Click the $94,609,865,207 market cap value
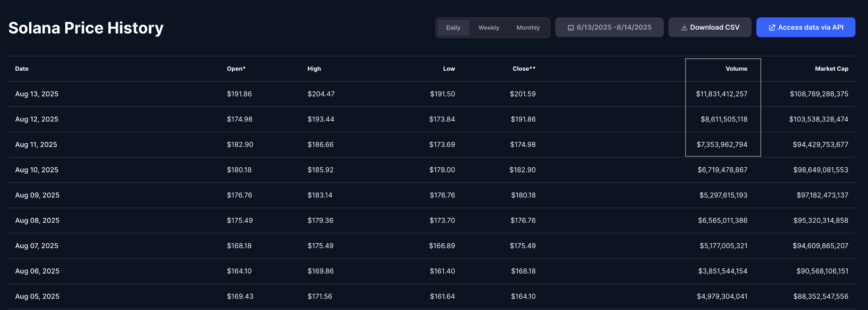Image resolution: width=868 pixels, height=310 pixels. click(821, 246)
